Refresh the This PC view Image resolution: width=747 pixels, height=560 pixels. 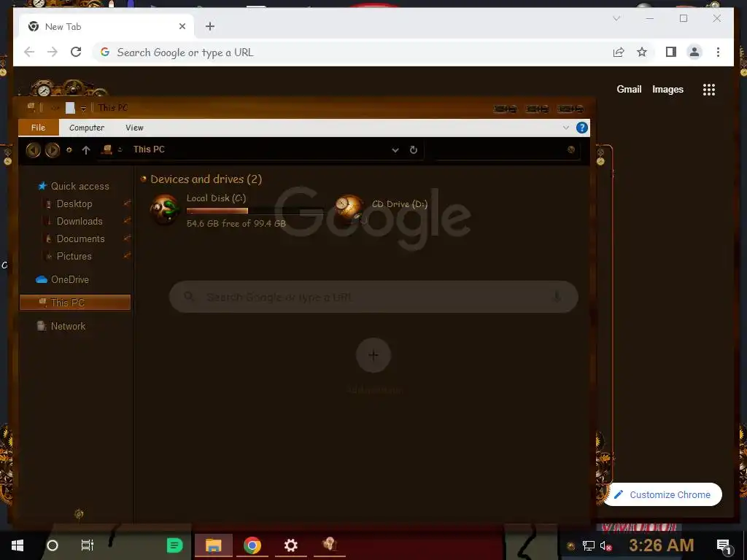click(414, 150)
